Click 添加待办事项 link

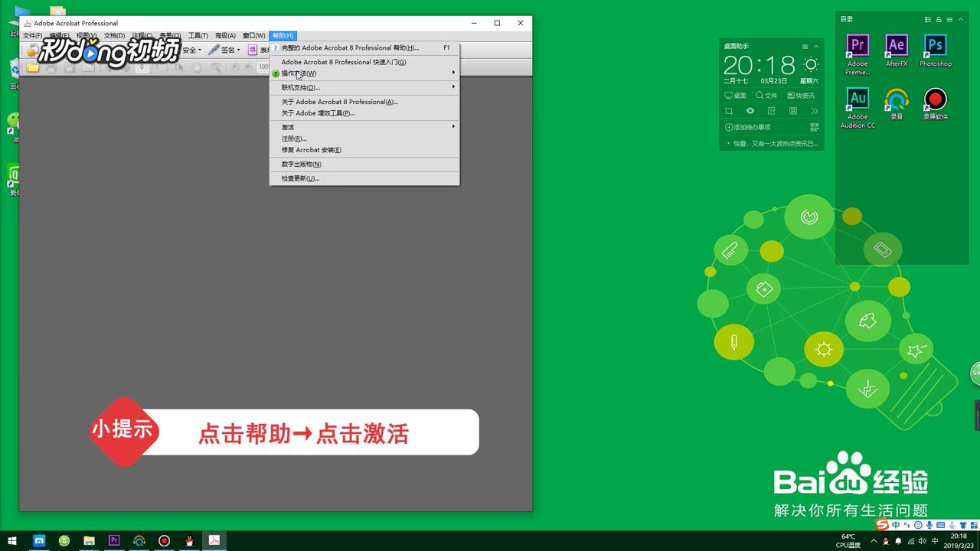click(x=748, y=127)
